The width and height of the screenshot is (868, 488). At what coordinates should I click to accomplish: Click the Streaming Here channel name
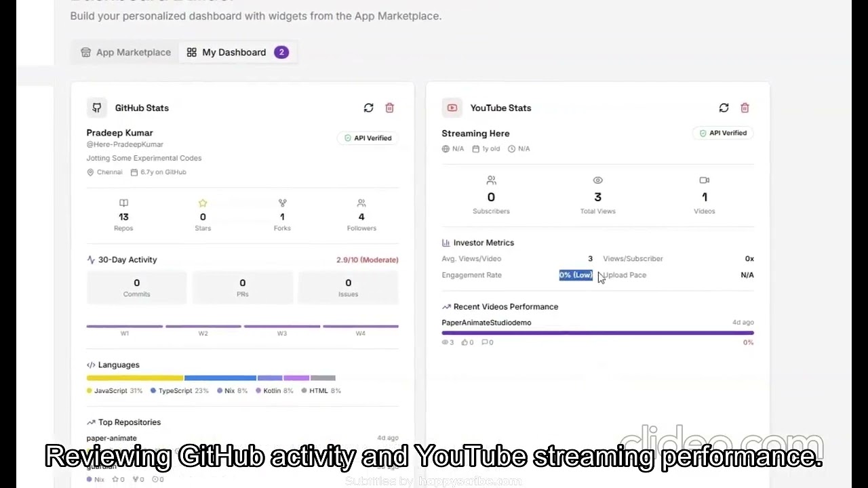point(475,134)
